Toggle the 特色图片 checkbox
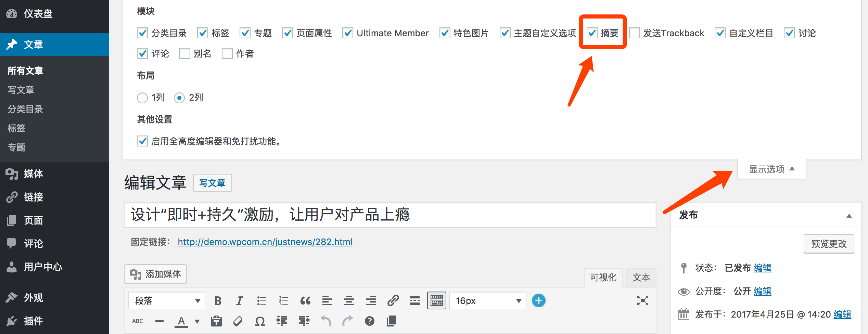 445,33
